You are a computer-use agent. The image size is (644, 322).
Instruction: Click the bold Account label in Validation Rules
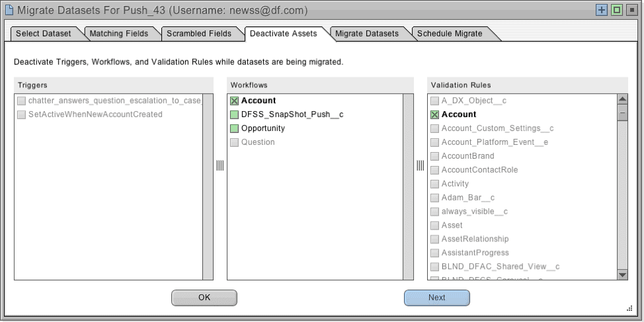tap(459, 114)
